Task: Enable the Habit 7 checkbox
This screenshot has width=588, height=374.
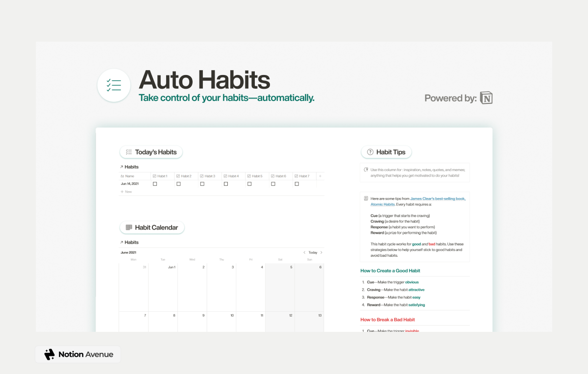Action: (x=296, y=184)
